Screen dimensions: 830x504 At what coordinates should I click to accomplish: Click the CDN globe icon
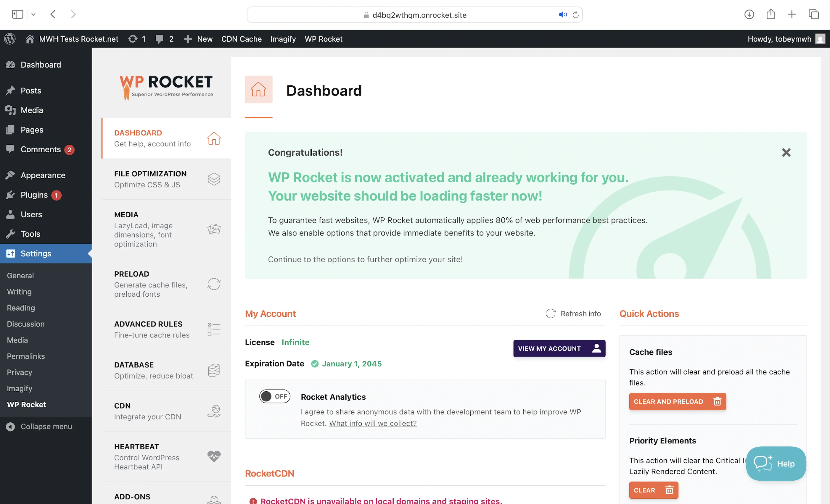click(214, 411)
